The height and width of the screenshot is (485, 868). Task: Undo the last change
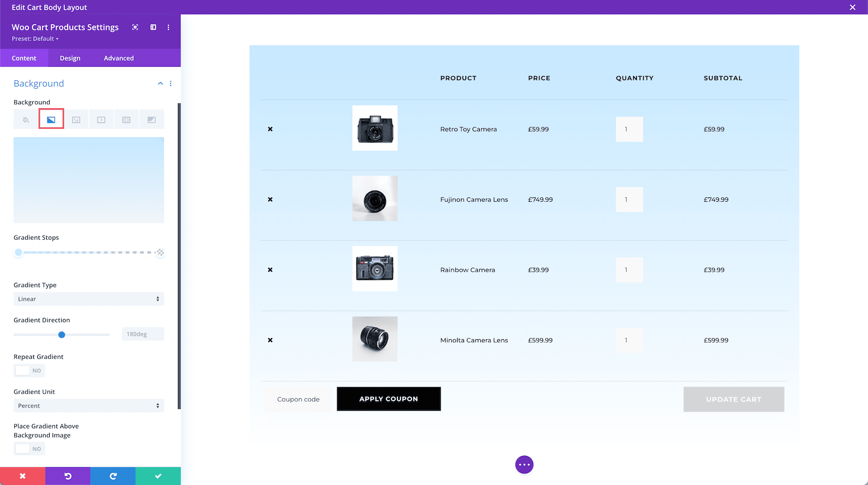(x=68, y=476)
